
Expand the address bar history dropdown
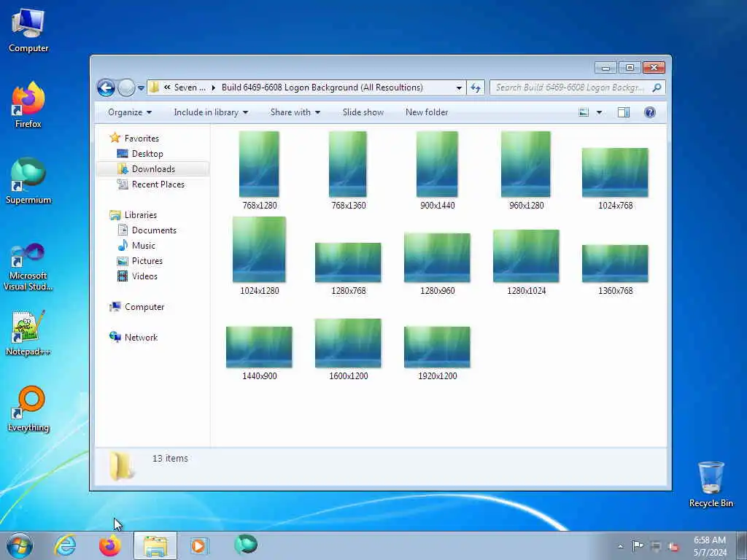click(459, 87)
